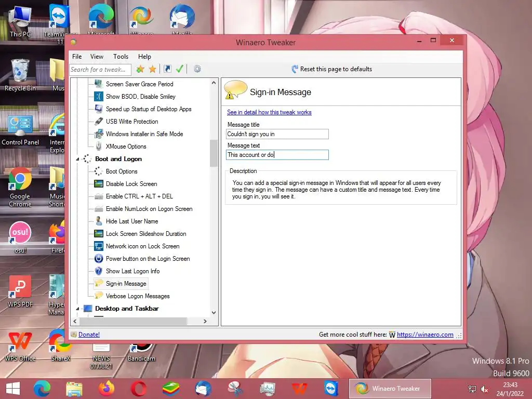Open the File menu
The height and width of the screenshot is (399, 532).
pos(77,56)
